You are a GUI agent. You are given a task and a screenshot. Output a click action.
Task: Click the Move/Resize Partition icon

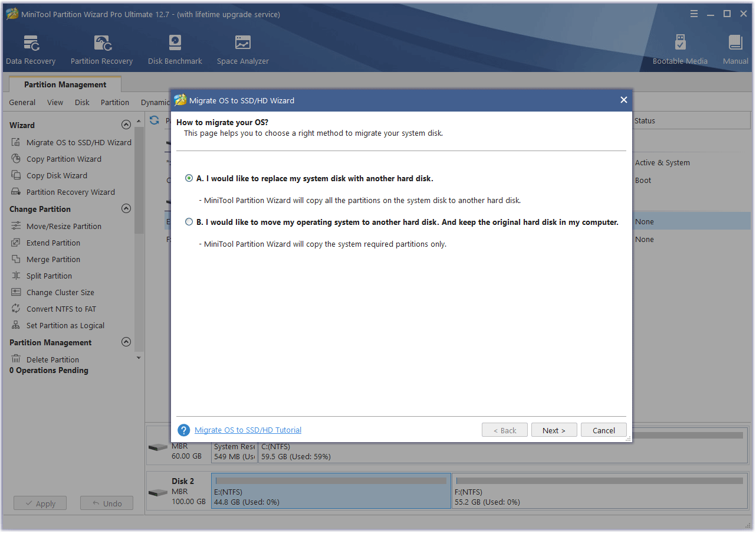pos(16,226)
